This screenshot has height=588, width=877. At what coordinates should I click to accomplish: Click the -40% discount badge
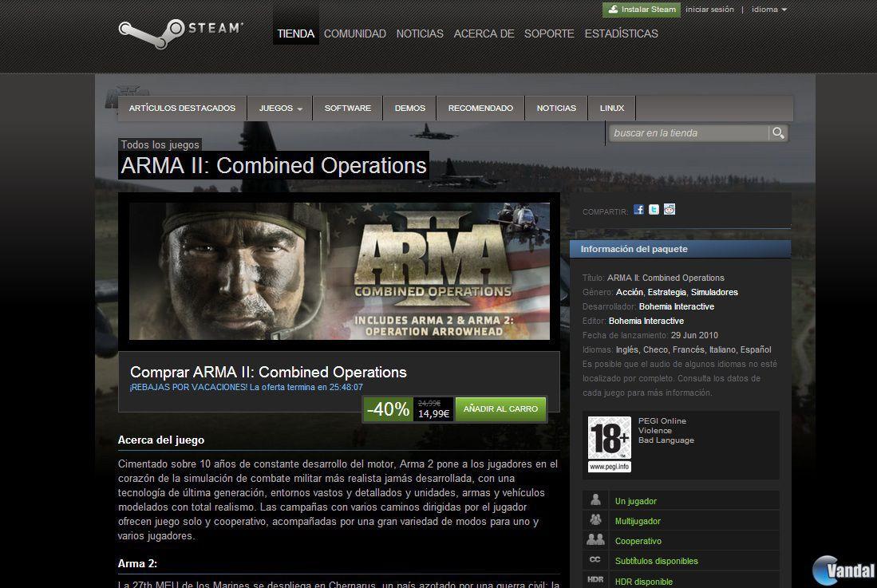point(388,408)
